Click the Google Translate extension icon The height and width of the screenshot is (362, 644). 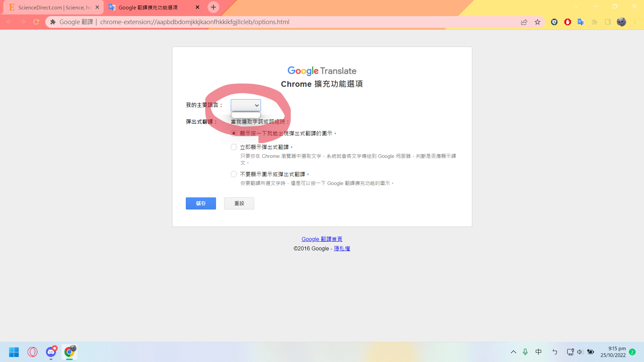click(581, 22)
